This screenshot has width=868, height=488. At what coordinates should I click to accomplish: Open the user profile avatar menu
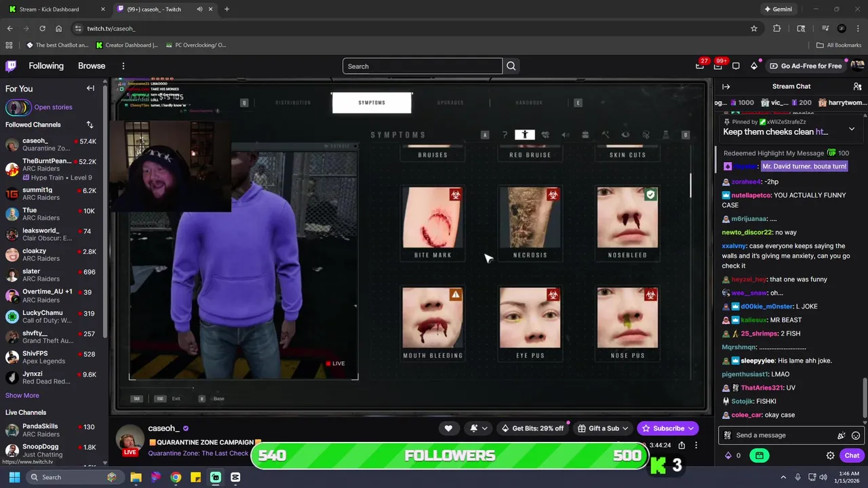[x=857, y=66]
